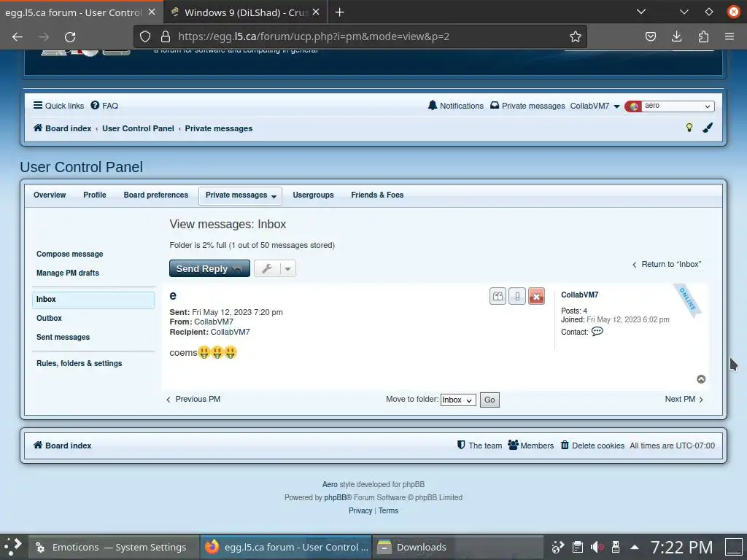This screenshot has width=747, height=560.
Task: Switch to the Overview tab
Action: [x=50, y=195]
